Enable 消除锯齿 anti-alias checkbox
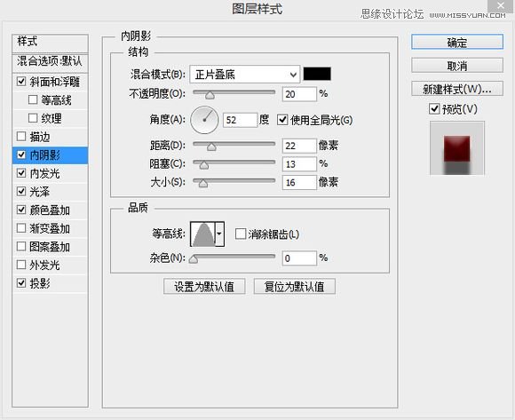The height and width of the screenshot is (420, 515). pos(241,234)
